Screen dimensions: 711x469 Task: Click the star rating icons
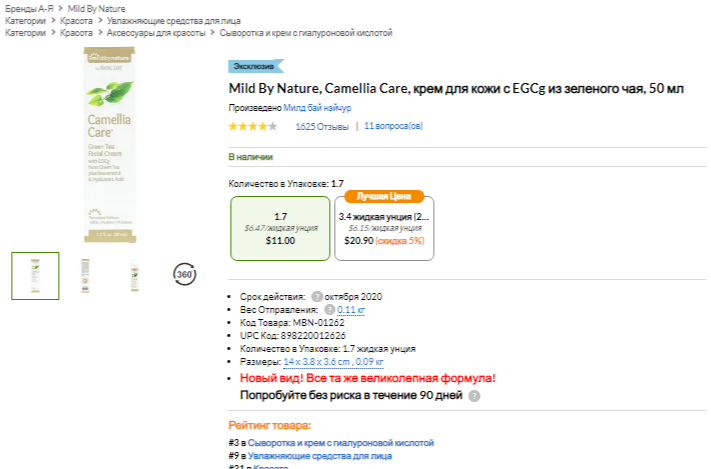click(x=253, y=127)
